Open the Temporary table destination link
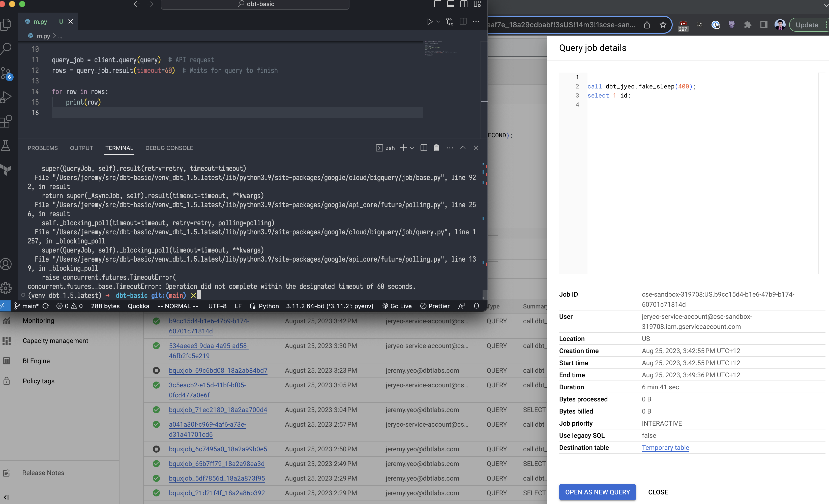Viewport: 829px width, 504px height. pyautogui.click(x=665, y=448)
